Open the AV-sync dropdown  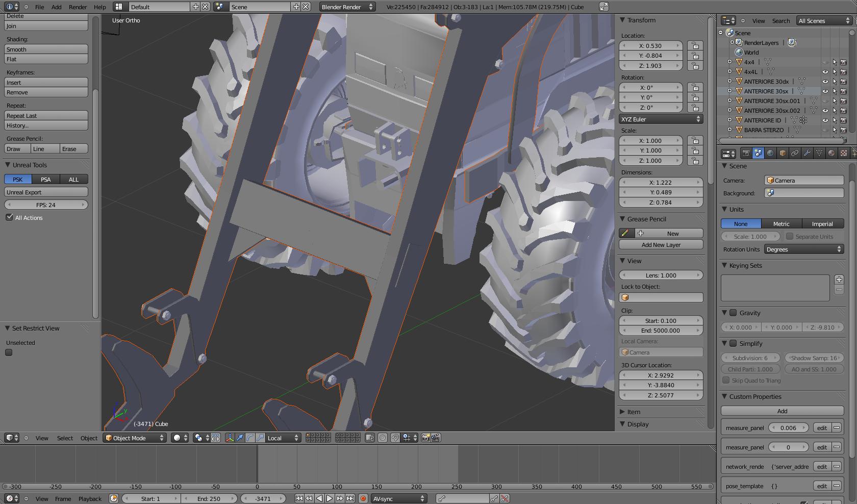(x=398, y=498)
